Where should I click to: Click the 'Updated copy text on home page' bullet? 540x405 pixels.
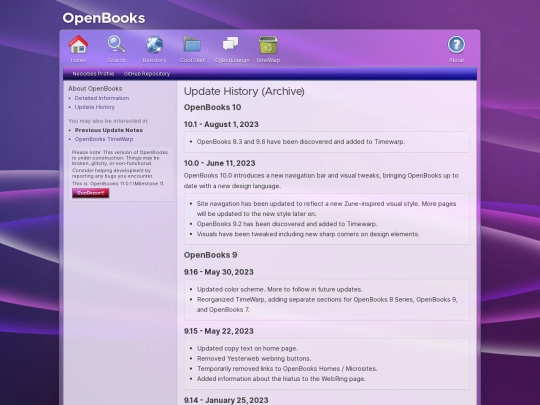tap(247, 349)
